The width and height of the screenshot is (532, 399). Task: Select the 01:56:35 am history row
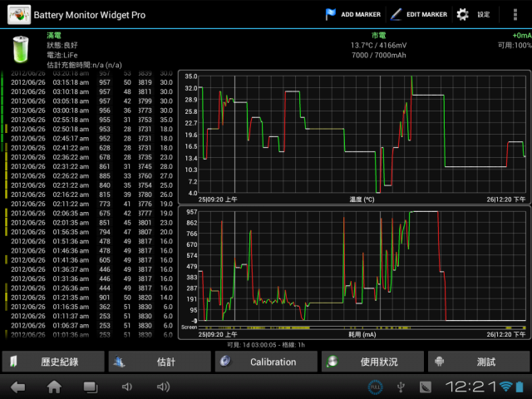pyautogui.click(x=90, y=232)
